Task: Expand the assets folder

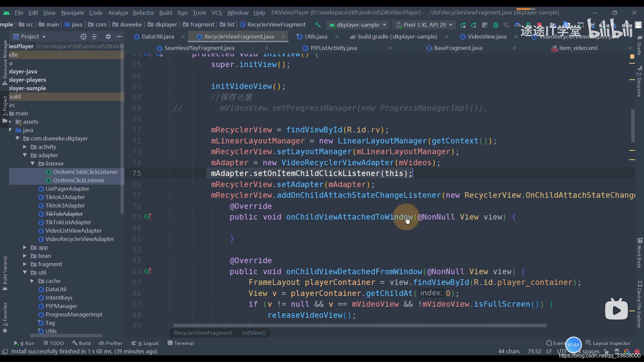Action: pos(10,122)
